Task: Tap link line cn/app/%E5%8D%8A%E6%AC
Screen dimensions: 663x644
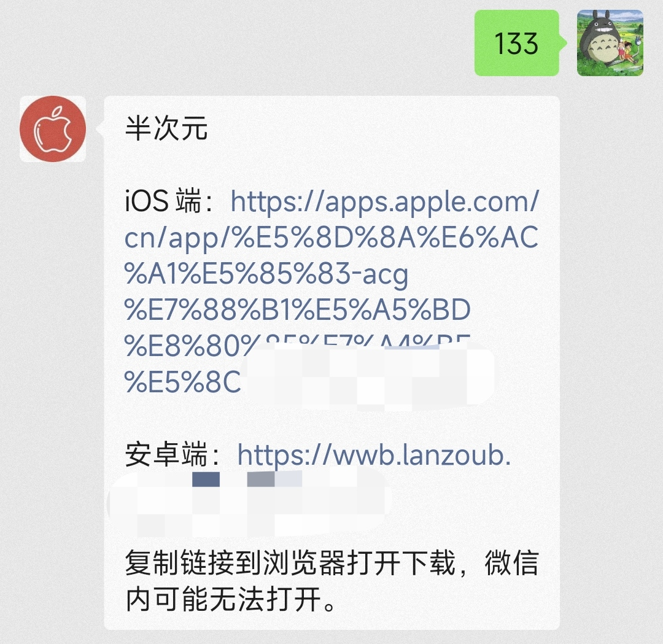Action: [x=331, y=238]
